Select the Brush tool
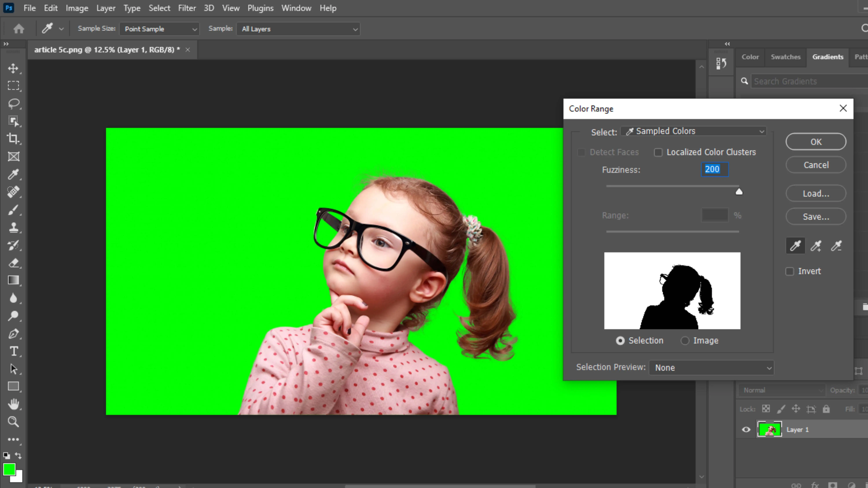Screen dimensions: 868x488 coord(13,210)
